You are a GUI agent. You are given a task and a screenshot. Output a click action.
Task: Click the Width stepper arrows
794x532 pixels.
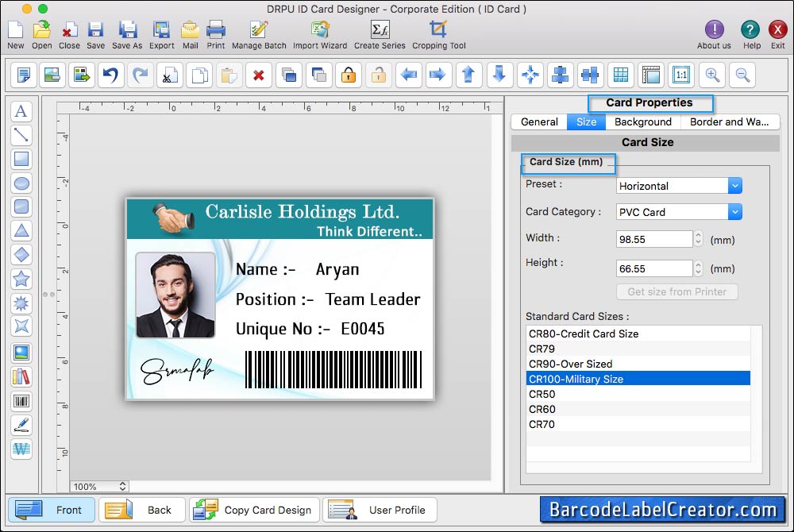tap(698, 239)
